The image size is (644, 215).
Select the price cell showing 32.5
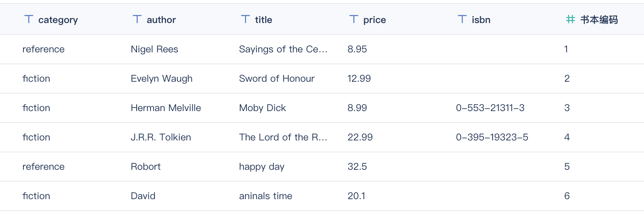357,167
